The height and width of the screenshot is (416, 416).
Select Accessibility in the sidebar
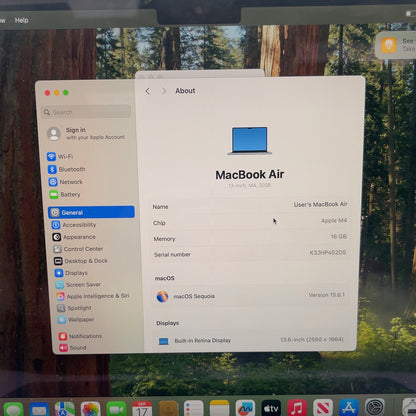tap(74, 225)
